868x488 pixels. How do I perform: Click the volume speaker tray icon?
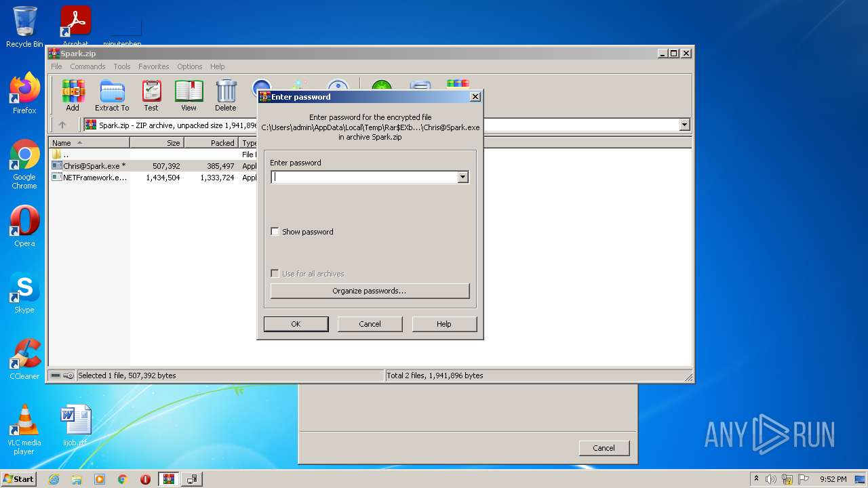click(771, 479)
